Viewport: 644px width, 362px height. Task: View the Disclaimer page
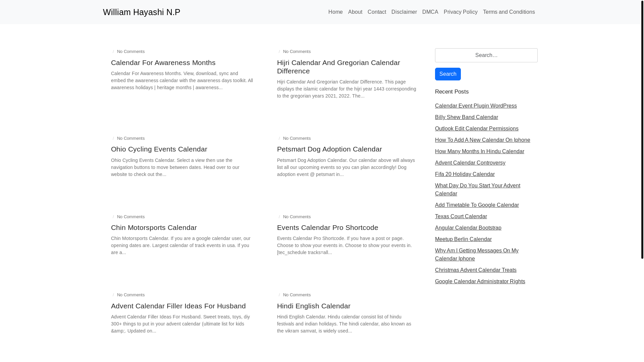point(404,12)
